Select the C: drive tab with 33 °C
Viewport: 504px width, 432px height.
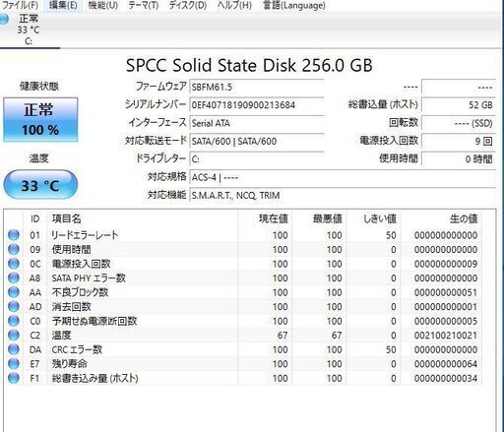[x=29, y=30]
